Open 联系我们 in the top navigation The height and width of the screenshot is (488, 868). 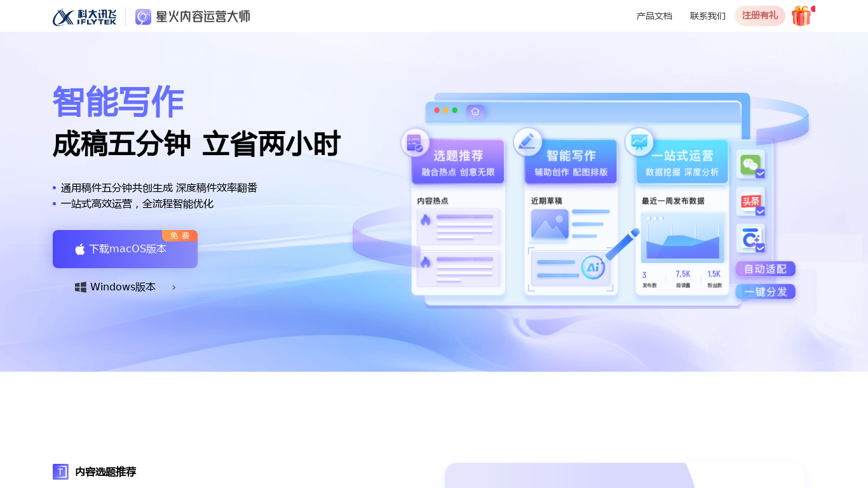point(707,16)
